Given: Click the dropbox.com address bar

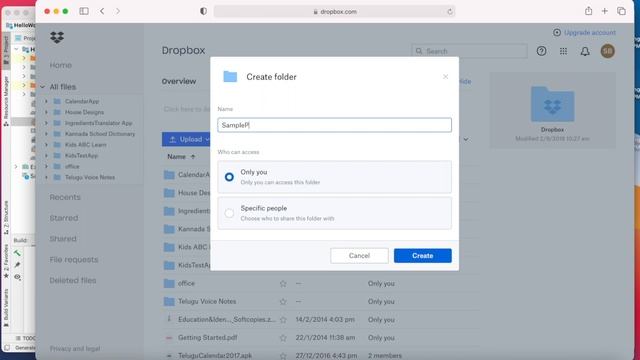Looking at the screenshot, I should point(334,11).
